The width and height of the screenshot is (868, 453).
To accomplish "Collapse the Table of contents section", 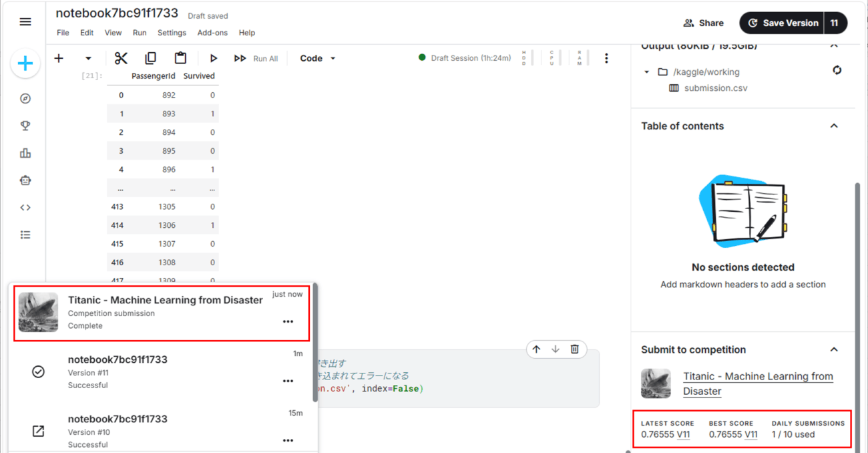I will tap(834, 126).
